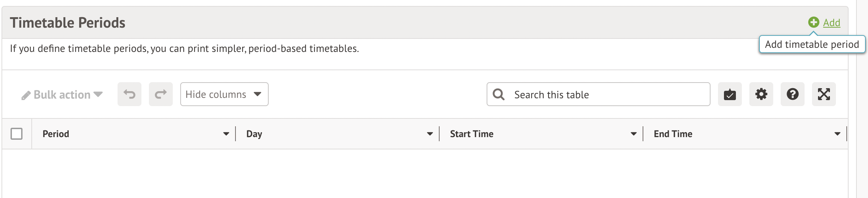Toggle the select all rows checkbox
This screenshot has width=868, height=198.
pos(16,134)
